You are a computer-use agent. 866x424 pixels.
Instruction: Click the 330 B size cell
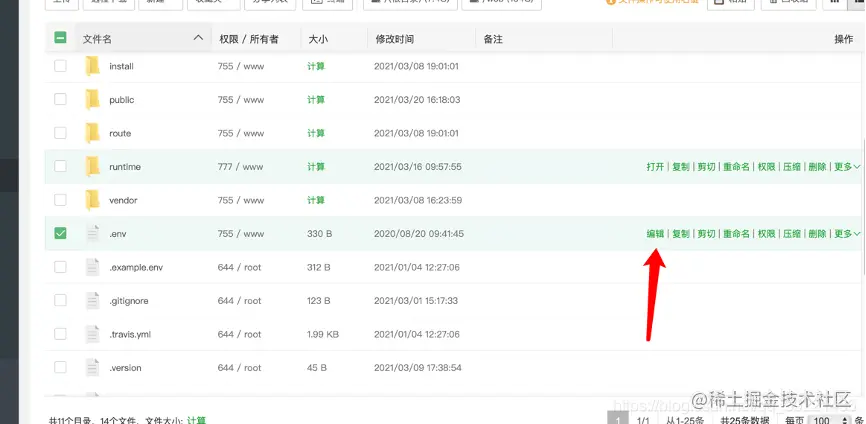(319, 234)
